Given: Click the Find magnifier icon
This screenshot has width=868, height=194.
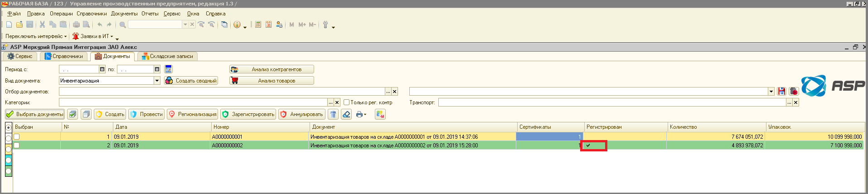Looking at the screenshot, I should (x=122, y=24).
